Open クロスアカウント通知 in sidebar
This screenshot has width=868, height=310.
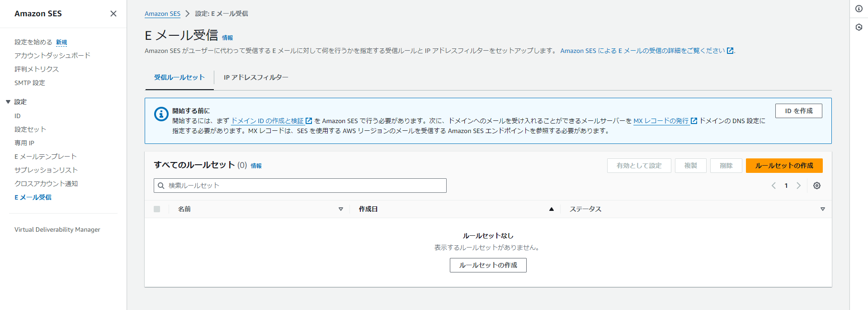coord(46,184)
